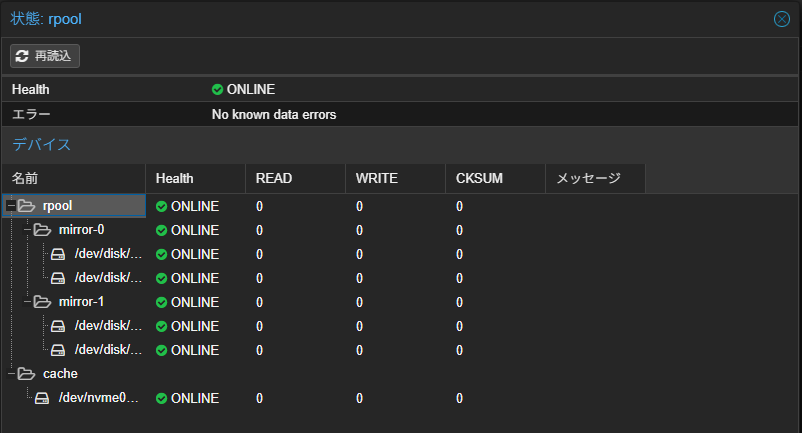Viewport: 802px width, 433px height.
Task: Click the rpool folder icon
Action: coord(26,206)
